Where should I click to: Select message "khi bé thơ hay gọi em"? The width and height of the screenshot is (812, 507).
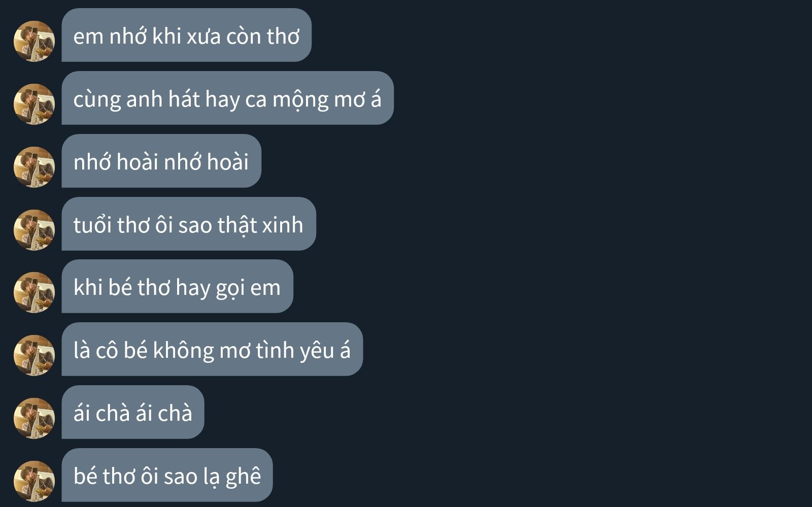[177, 286]
